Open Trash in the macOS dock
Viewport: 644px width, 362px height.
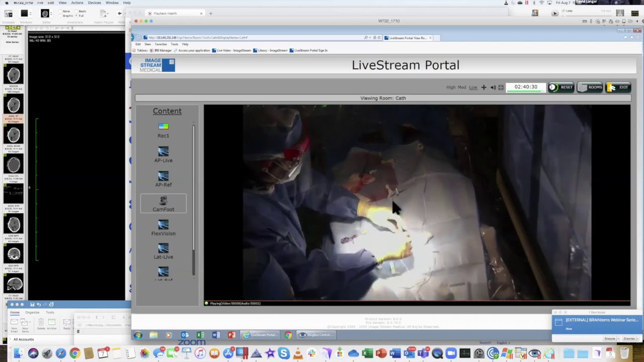pyautogui.click(x=625, y=353)
